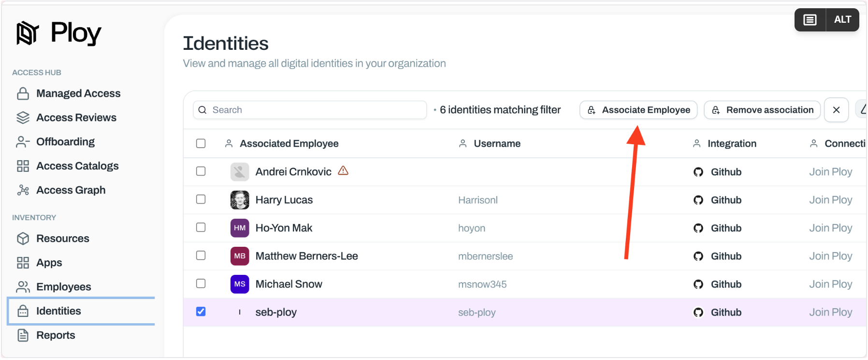Toggle the select-all checkbox in the table header
Screen dimensions: 868x360
201,144
